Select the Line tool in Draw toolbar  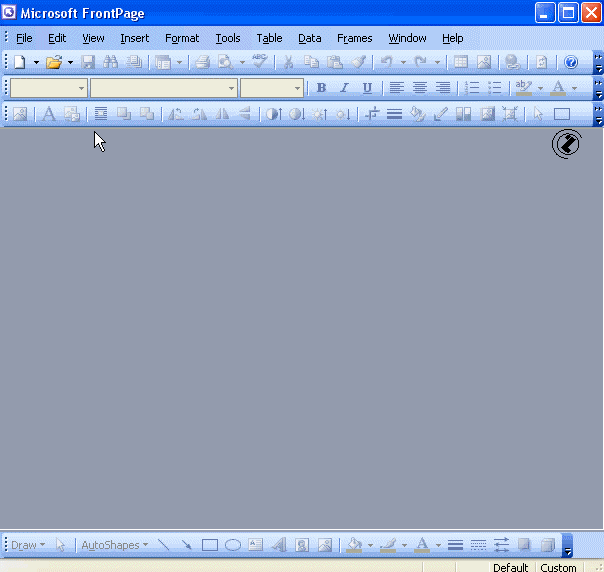164,545
